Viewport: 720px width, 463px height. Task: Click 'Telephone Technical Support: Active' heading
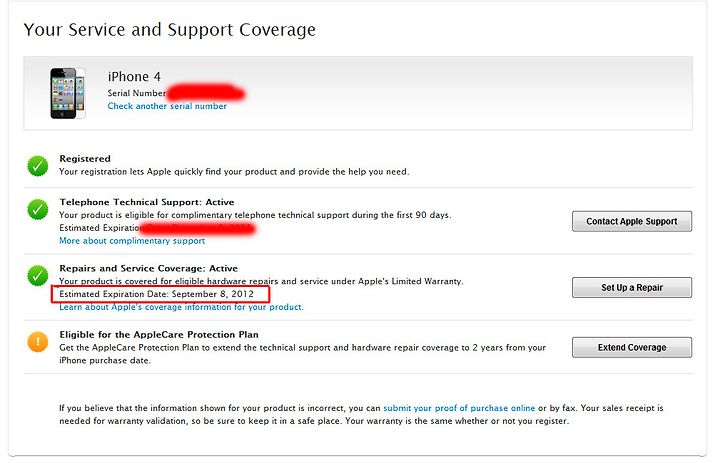(147, 202)
